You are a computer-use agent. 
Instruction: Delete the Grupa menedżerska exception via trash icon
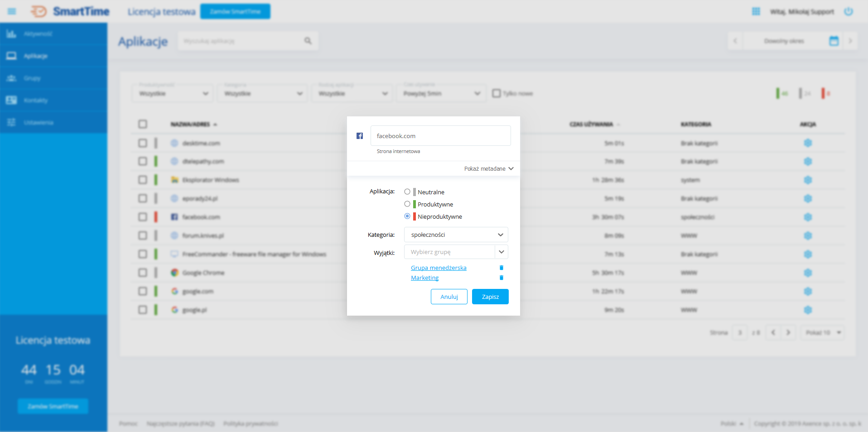tap(501, 268)
